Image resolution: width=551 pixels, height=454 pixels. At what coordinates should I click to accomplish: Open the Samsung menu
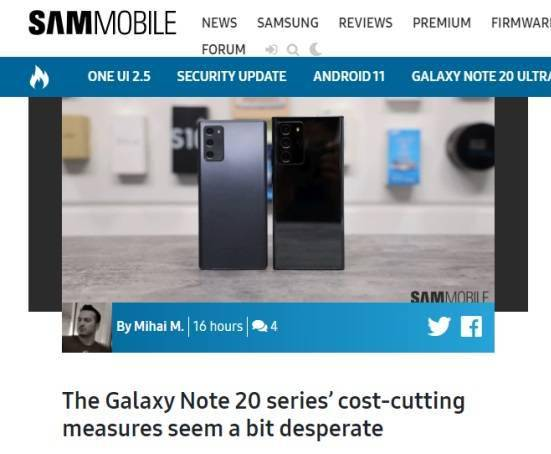288,23
